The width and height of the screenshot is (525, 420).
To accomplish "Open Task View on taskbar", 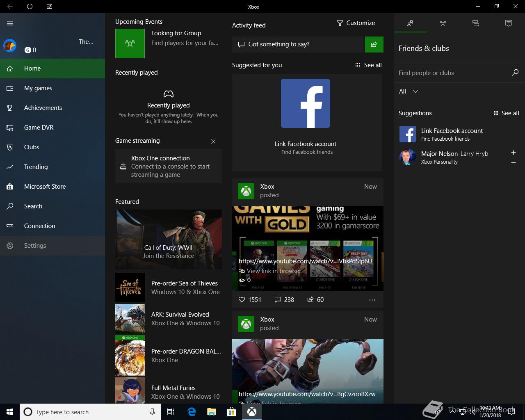I will pyautogui.click(x=171, y=412).
